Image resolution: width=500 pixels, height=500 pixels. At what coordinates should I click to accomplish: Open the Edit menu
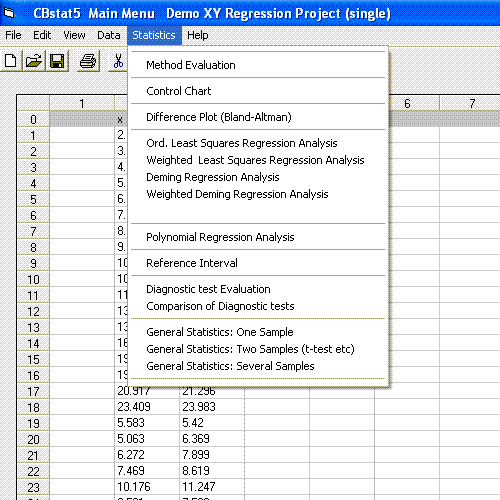(42, 35)
